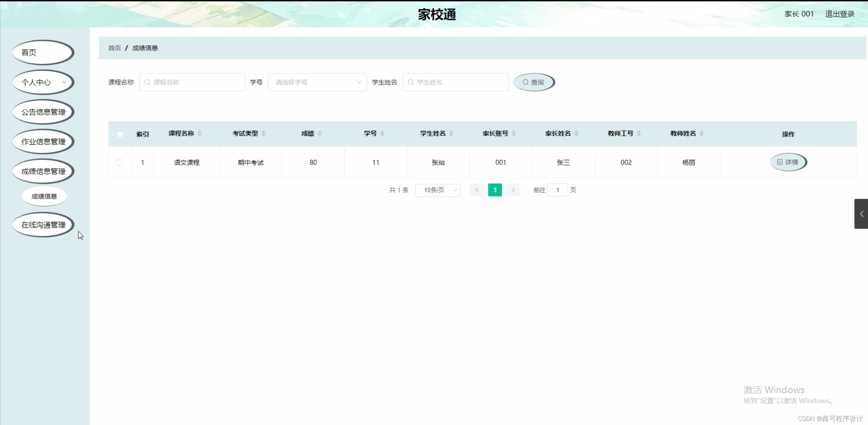Open the 首页 home page

click(43, 52)
